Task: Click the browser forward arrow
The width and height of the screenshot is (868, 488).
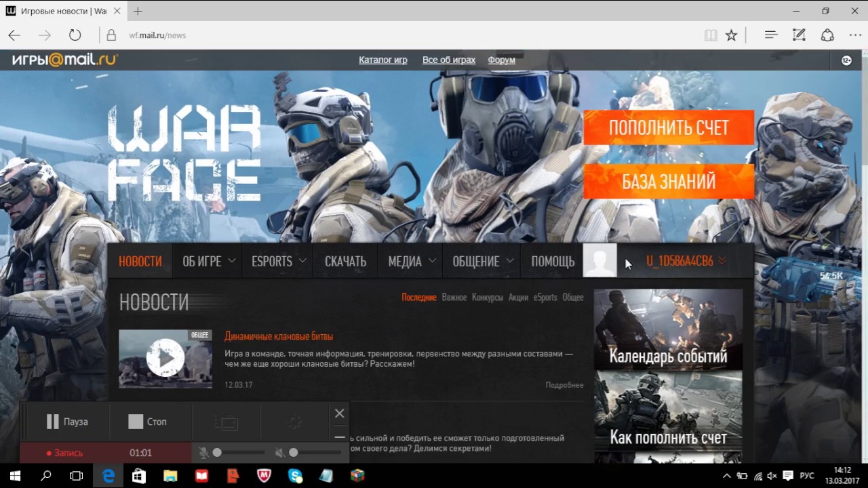Action: (45, 35)
